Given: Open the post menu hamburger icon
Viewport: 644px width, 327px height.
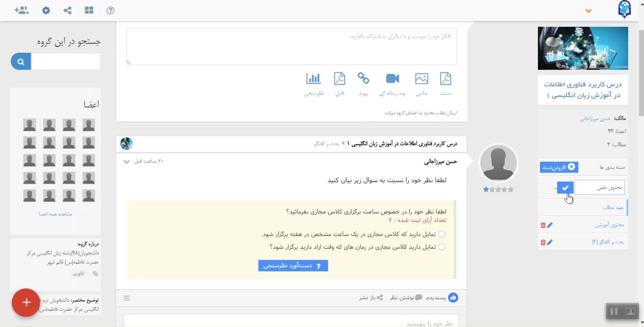Looking at the screenshot, I should [x=127, y=298].
